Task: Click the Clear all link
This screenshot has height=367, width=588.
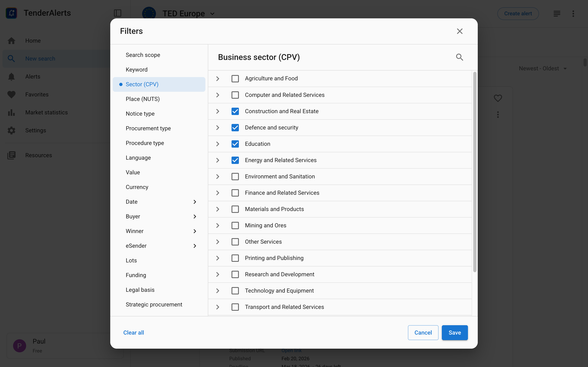Action: click(x=133, y=333)
